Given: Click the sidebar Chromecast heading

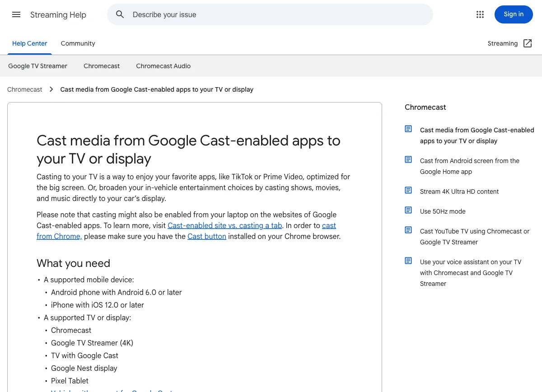Looking at the screenshot, I should click(x=425, y=107).
